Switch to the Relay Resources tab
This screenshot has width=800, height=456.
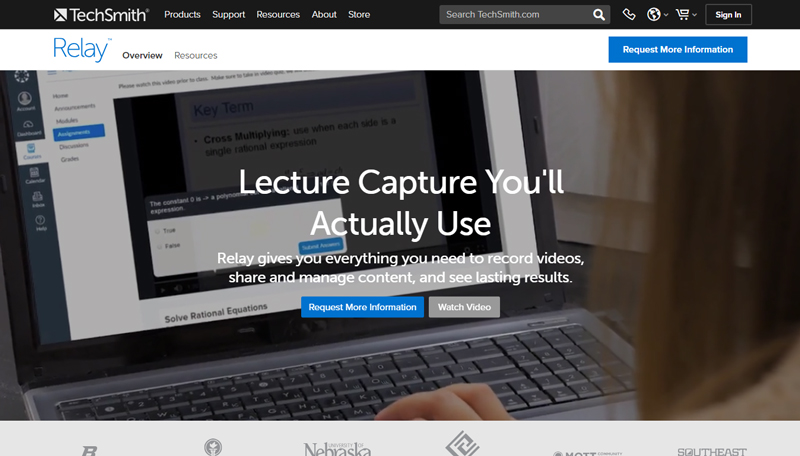(x=195, y=55)
